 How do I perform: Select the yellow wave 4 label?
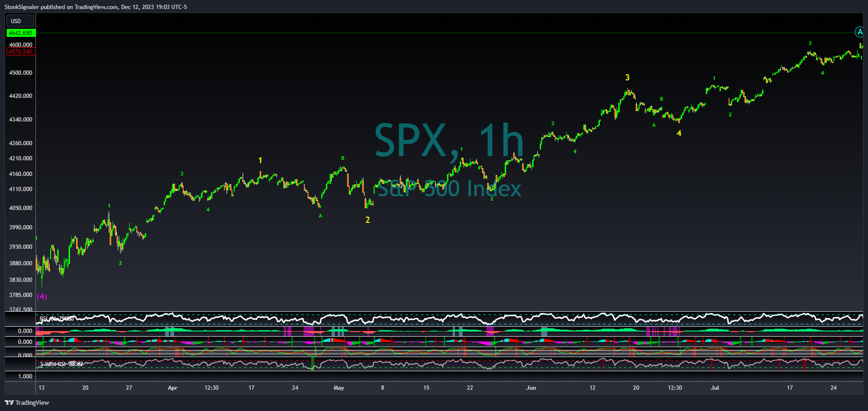click(x=679, y=133)
